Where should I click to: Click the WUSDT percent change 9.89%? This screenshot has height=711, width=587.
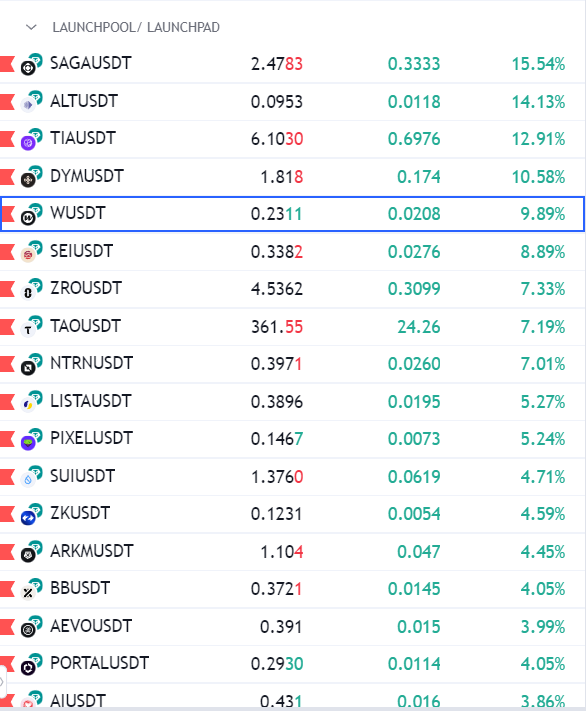pos(543,214)
